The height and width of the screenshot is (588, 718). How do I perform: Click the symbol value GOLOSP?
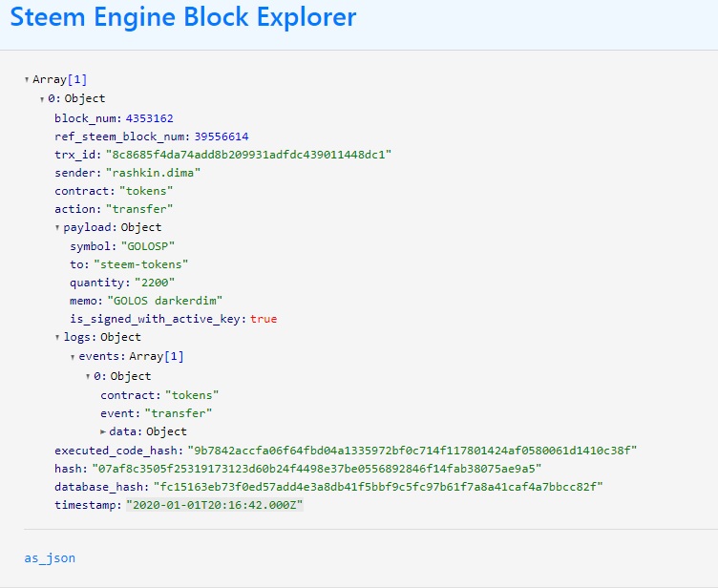coord(148,246)
